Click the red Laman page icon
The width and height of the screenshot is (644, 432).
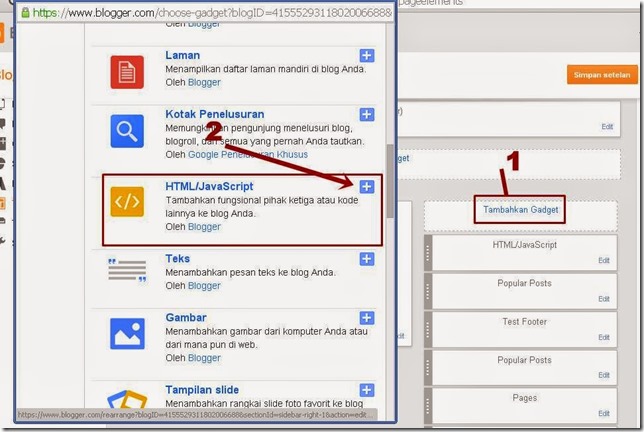(x=127, y=72)
